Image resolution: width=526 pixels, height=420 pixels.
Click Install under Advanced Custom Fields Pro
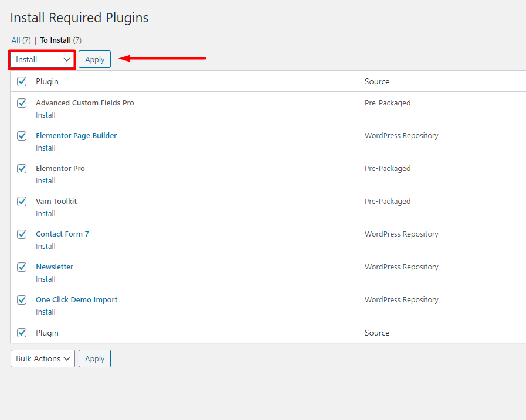pos(46,115)
